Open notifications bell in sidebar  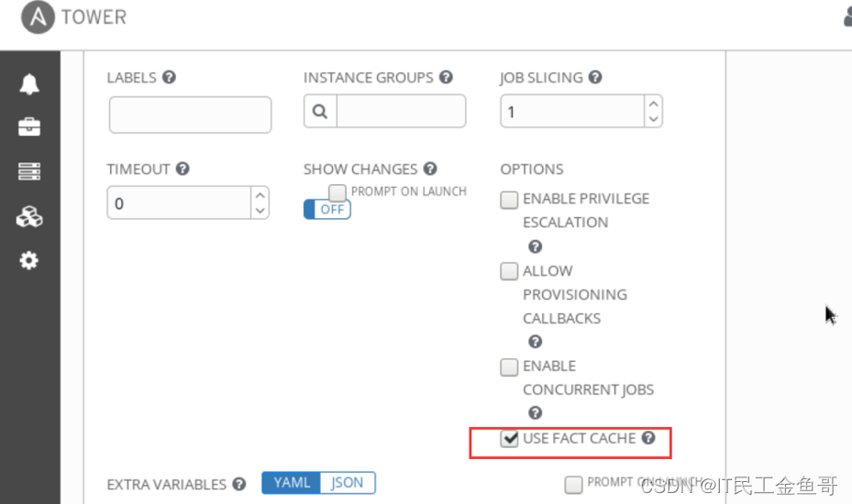click(29, 84)
